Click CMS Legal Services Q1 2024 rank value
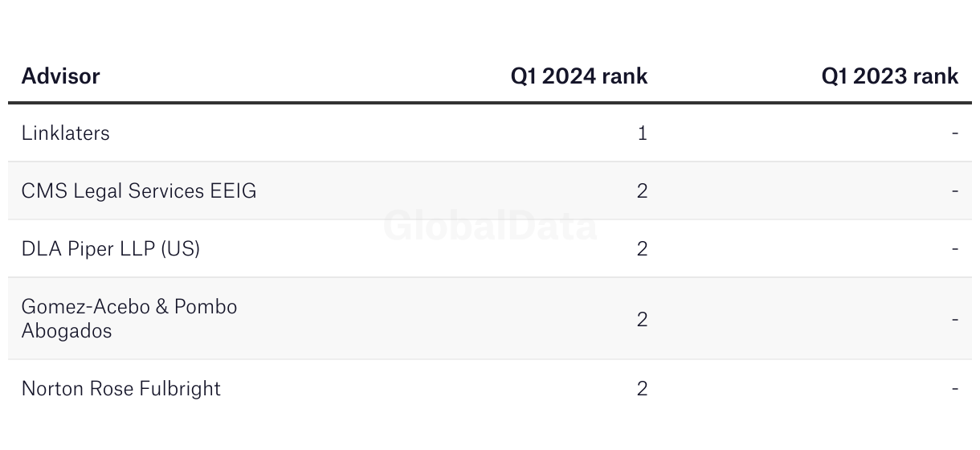This screenshot has width=980, height=450. (x=642, y=190)
